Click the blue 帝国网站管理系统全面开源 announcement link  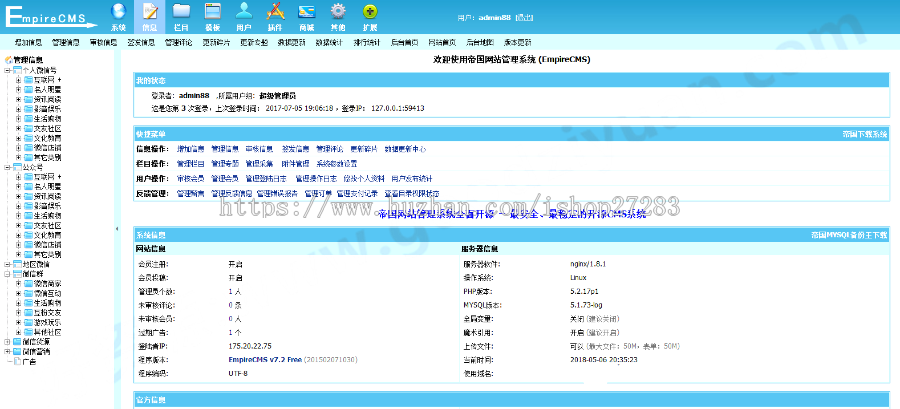coord(512,214)
